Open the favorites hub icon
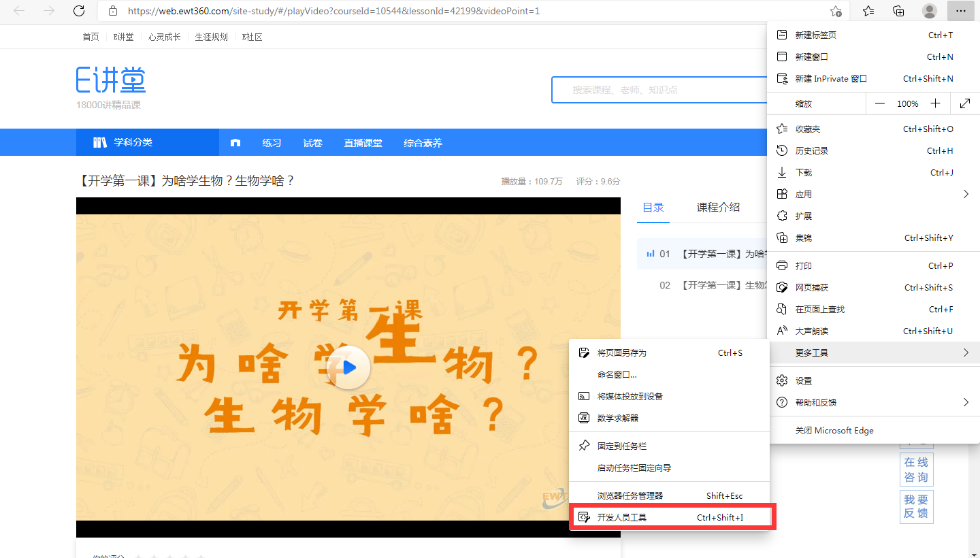The height and width of the screenshot is (558, 980). coord(867,11)
